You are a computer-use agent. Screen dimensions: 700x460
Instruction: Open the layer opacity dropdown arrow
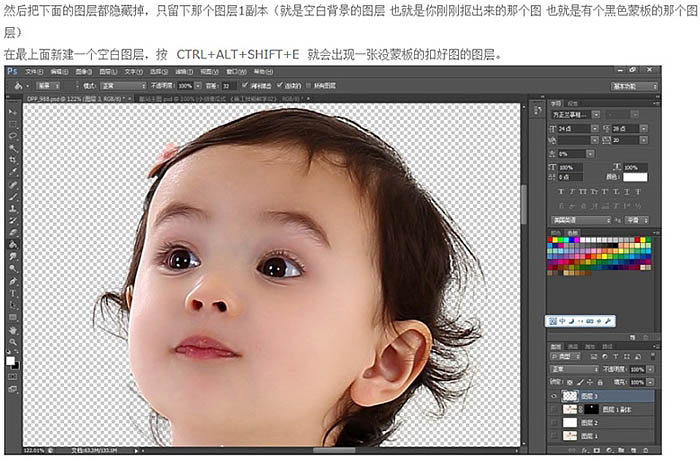click(650, 369)
